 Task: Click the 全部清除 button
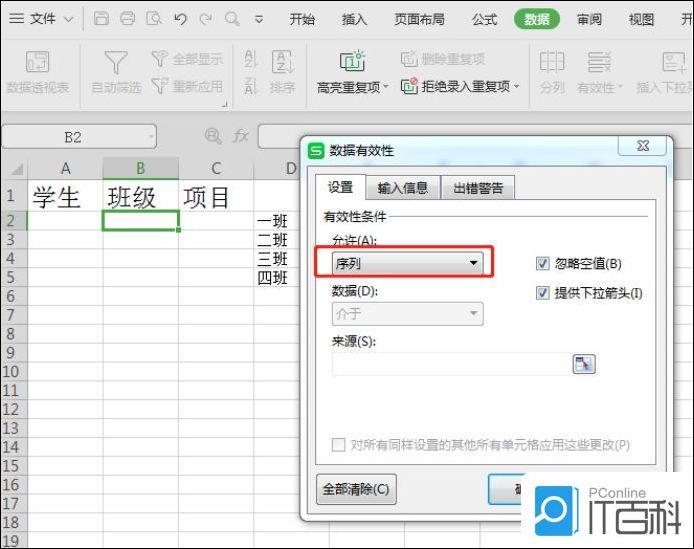click(356, 489)
